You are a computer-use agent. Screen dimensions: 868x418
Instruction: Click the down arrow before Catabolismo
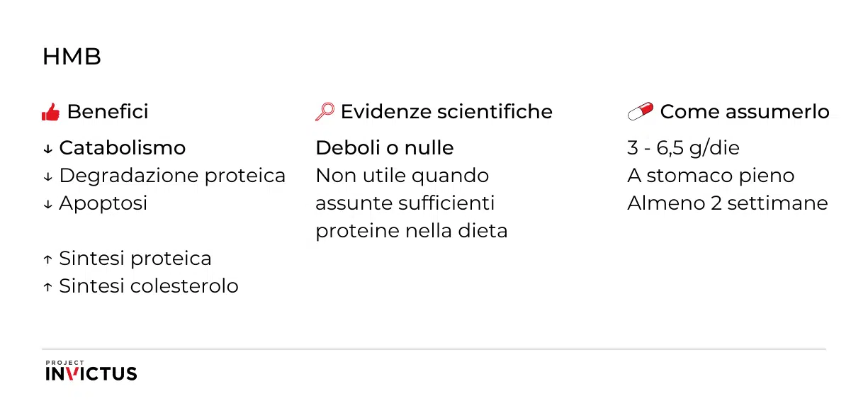[48, 149]
